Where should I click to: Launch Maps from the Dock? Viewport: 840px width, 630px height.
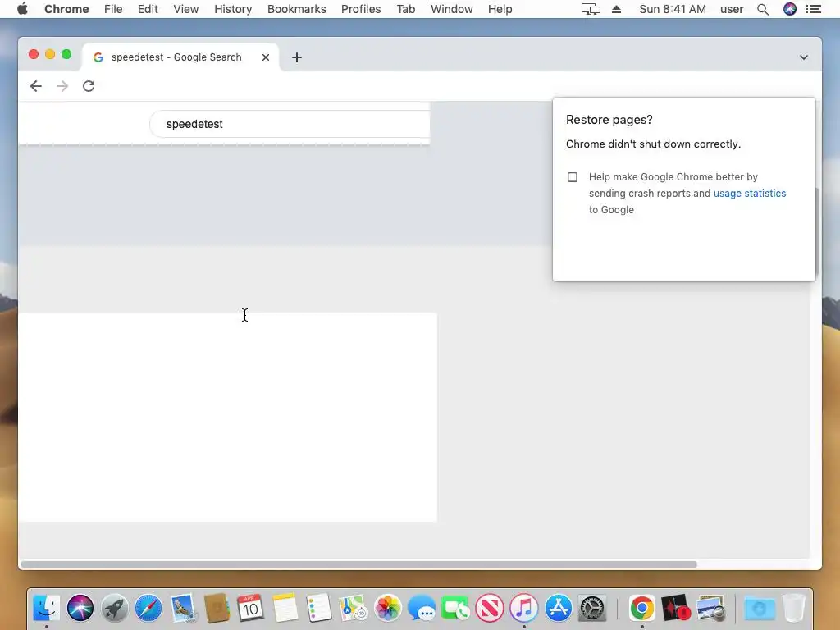tap(354, 608)
